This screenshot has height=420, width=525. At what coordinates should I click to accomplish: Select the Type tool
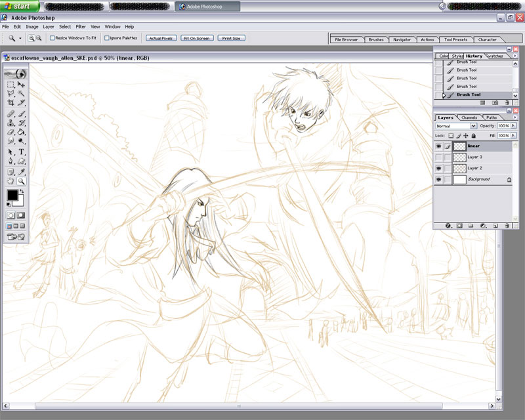21,152
